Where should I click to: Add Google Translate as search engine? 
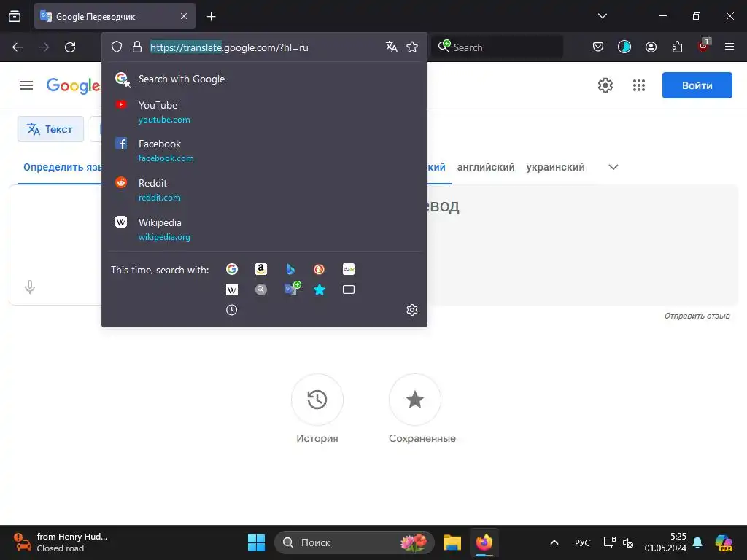tap(292, 289)
